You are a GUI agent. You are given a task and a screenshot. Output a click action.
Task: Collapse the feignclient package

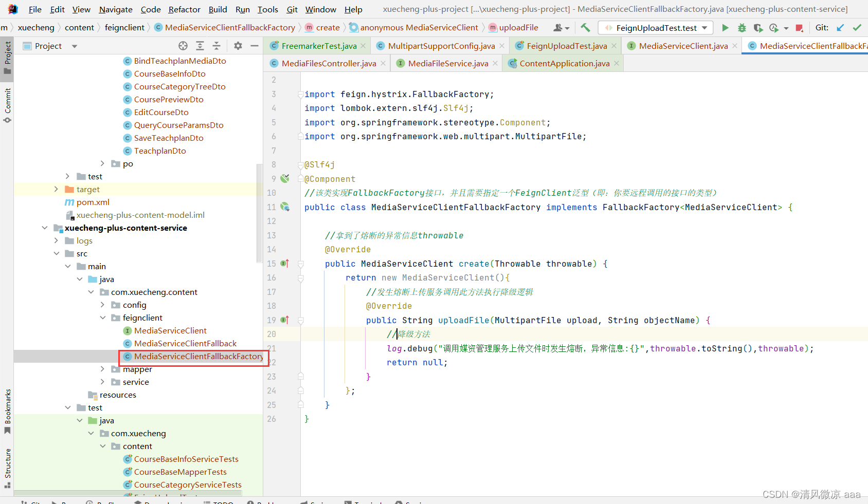click(102, 318)
